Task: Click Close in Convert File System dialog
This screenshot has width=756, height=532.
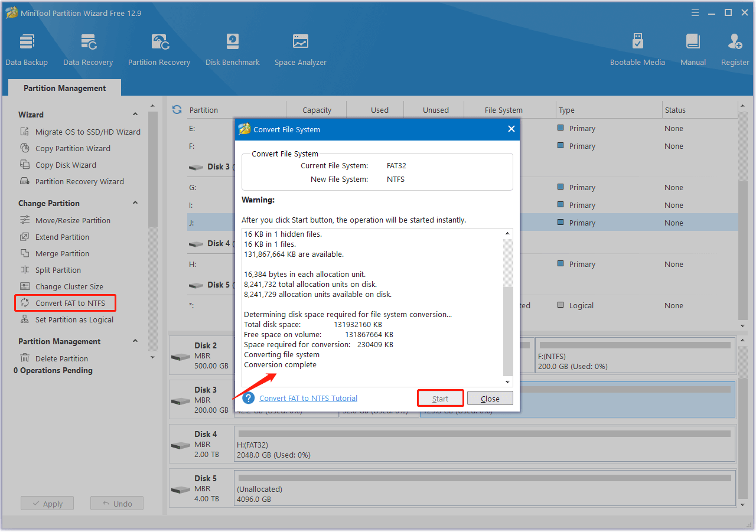Action: [490, 399]
